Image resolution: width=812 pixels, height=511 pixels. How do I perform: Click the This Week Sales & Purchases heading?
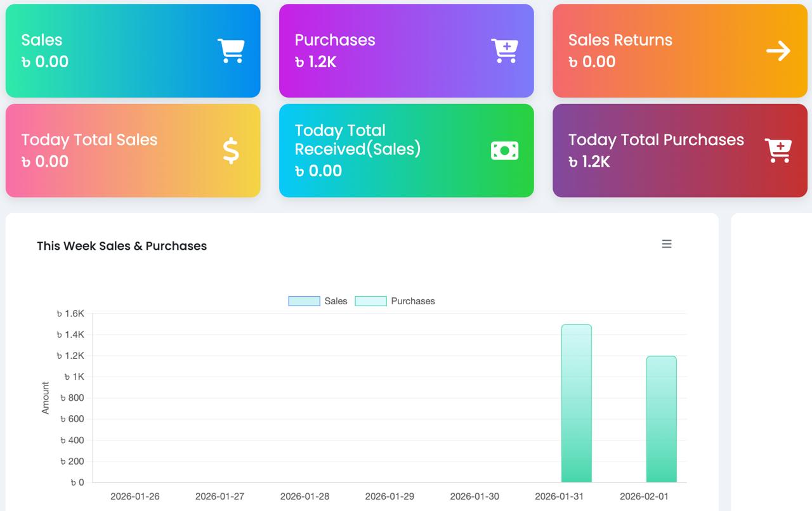click(122, 246)
